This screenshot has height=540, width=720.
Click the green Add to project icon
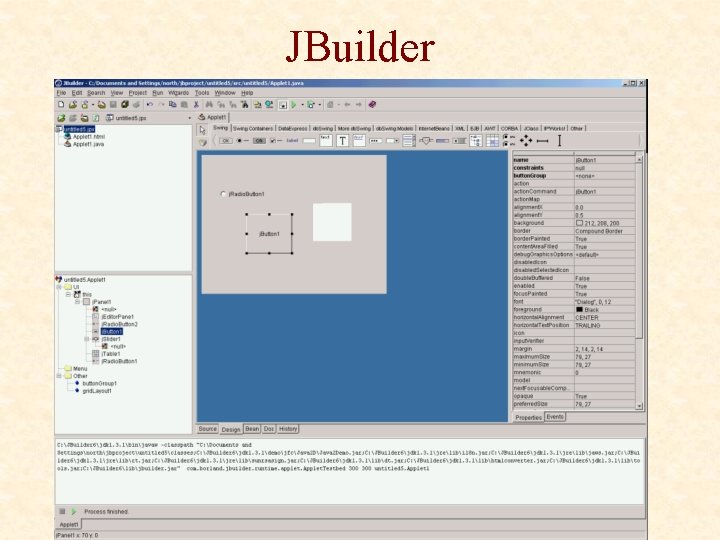(61, 118)
